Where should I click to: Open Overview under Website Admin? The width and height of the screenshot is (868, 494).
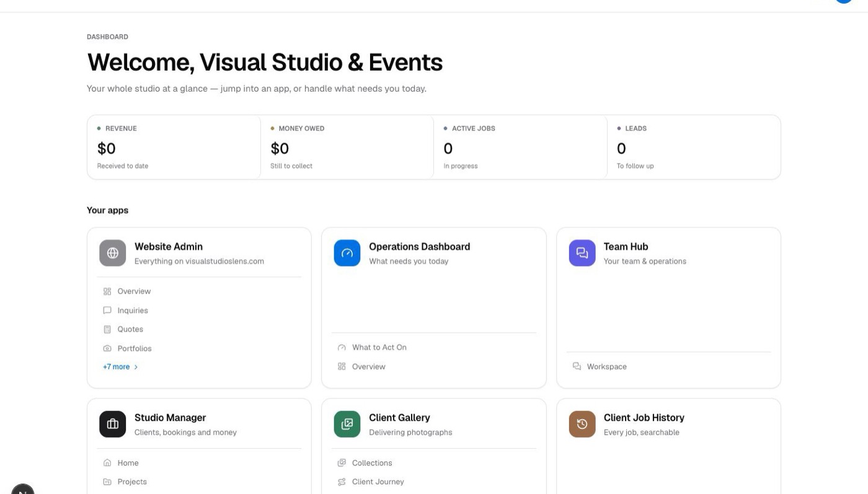point(134,291)
